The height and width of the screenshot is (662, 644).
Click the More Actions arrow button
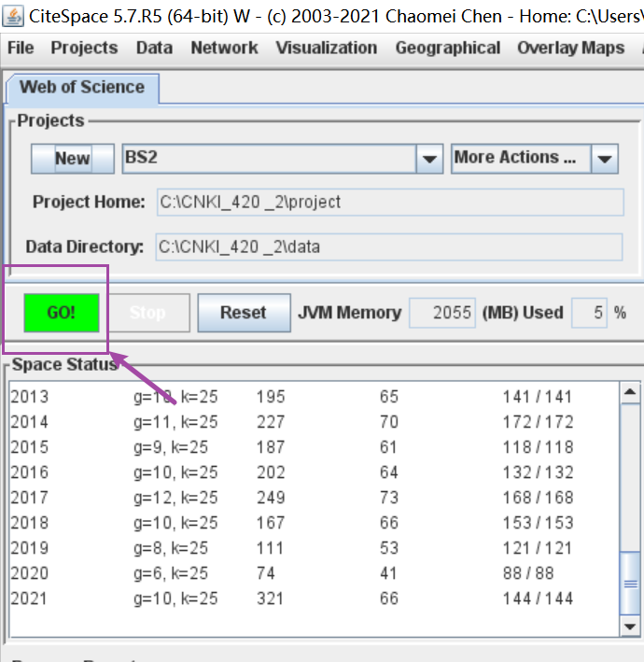(605, 159)
